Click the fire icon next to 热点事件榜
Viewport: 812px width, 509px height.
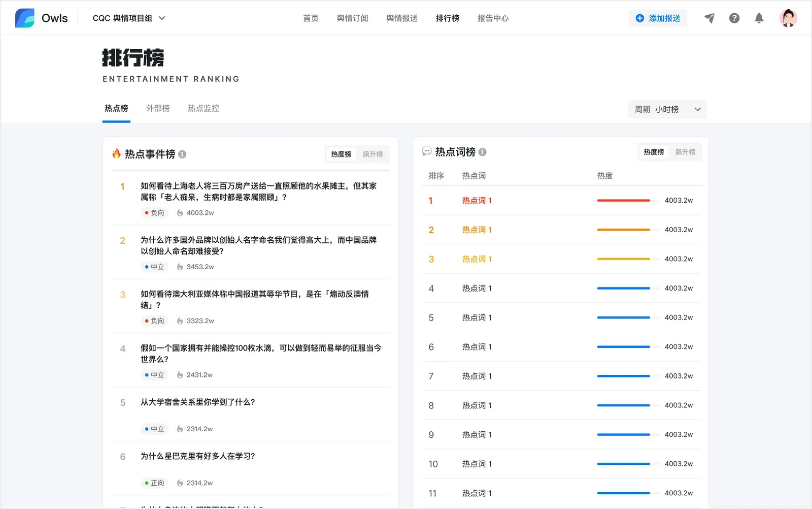pyautogui.click(x=117, y=153)
